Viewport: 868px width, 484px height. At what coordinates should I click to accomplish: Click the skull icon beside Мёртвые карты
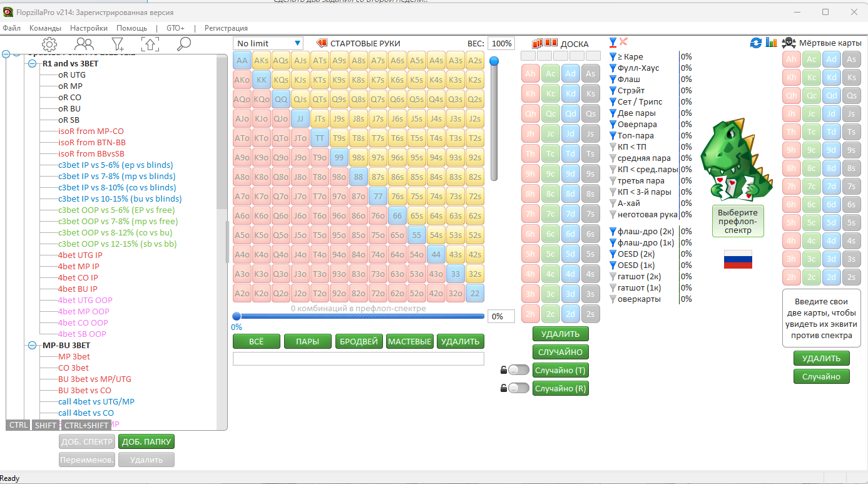coord(789,43)
